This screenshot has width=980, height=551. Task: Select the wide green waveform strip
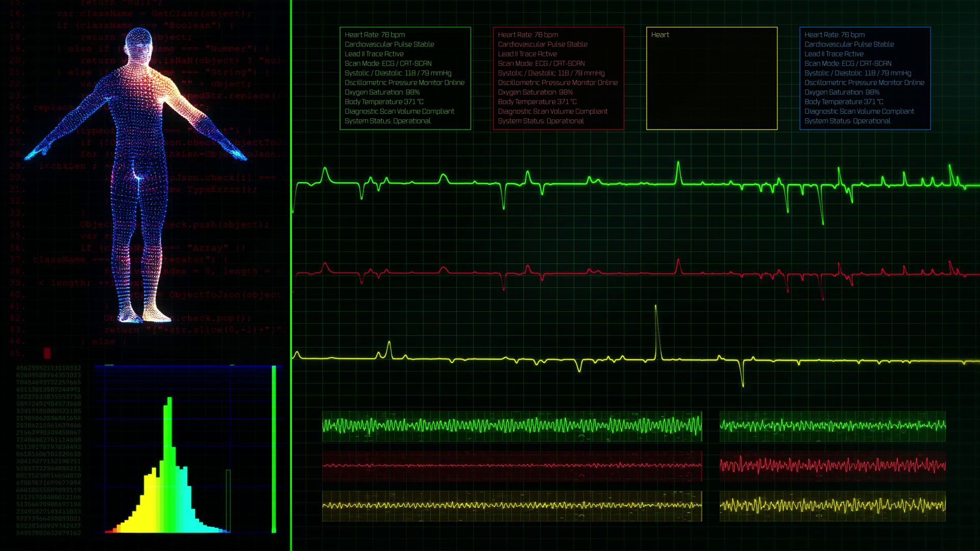(512, 425)
